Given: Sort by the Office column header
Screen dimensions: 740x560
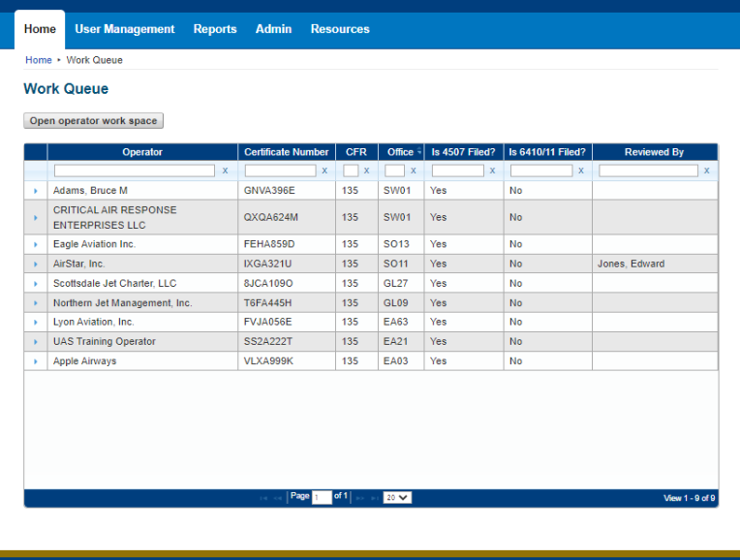Looking at the screenshot, I should (401, 152).
